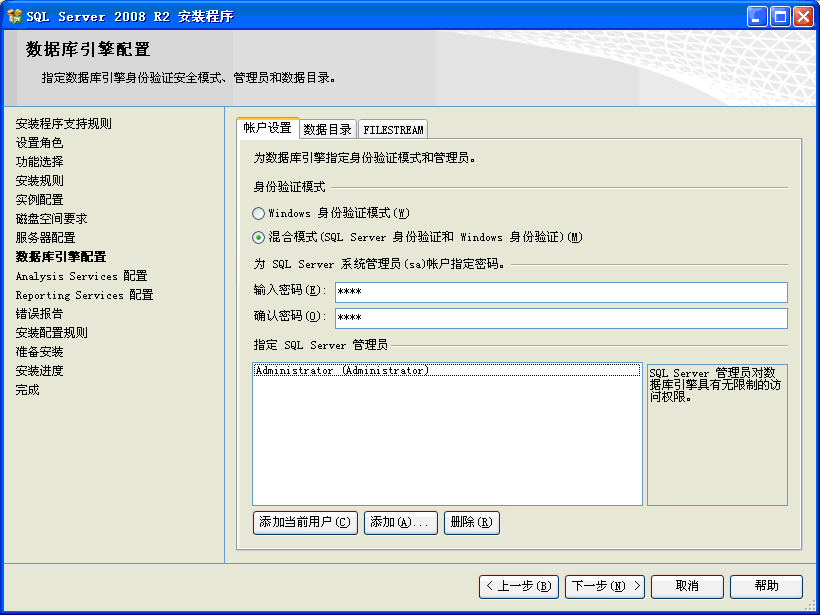Open the FILESTREAM tab
This screenshot has width=820, height=615.
(x=394, y=128)
